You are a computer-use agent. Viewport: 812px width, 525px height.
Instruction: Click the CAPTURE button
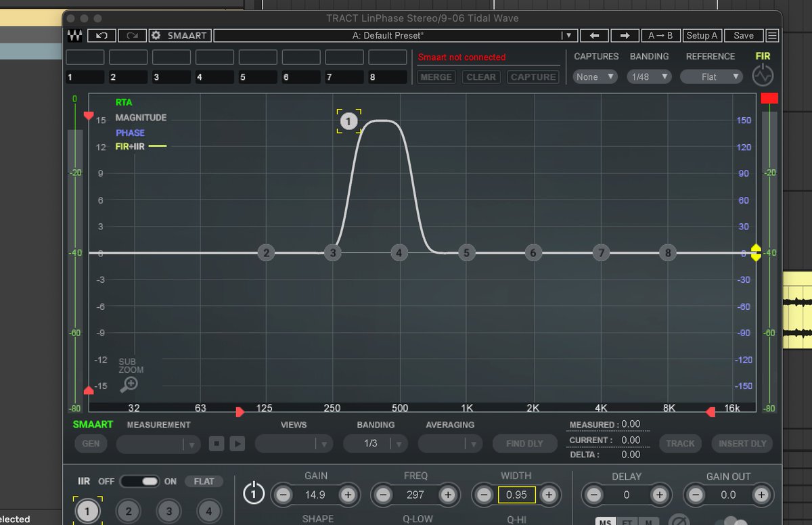coord(533,77)
